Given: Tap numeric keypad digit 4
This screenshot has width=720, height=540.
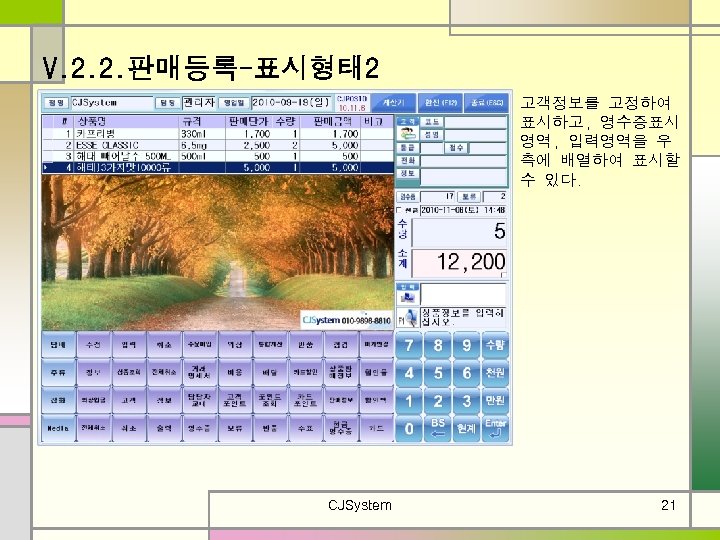Looking at the screenshot, I should point(409,372).
